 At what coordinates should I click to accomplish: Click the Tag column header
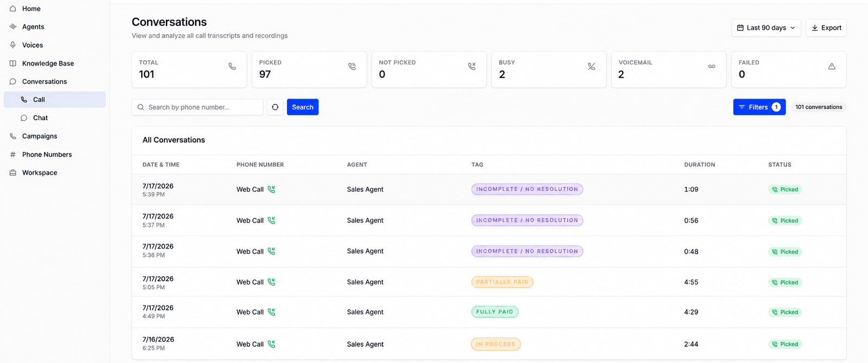[477, 165]
